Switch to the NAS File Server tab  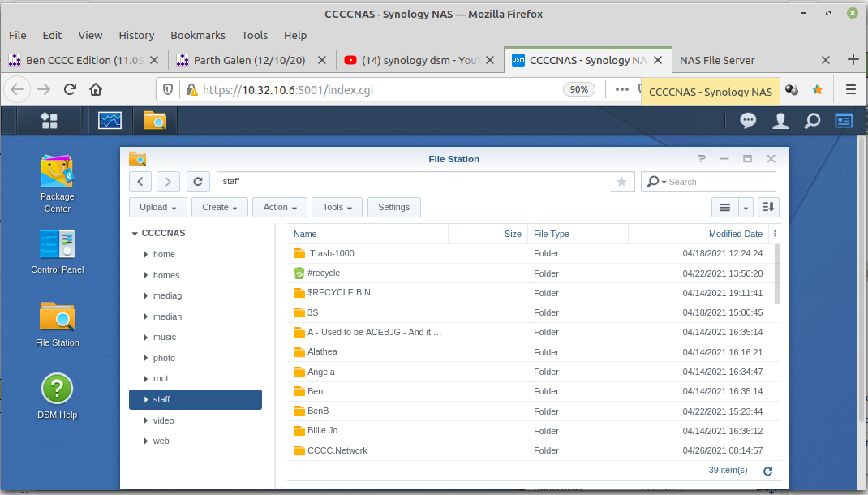click(x=717, y=60)
